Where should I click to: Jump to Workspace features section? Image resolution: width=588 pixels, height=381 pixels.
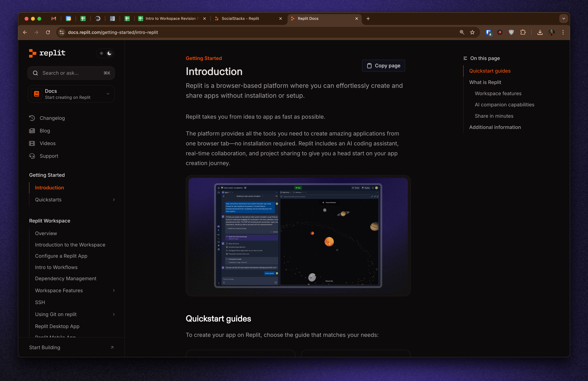(498, 93)
